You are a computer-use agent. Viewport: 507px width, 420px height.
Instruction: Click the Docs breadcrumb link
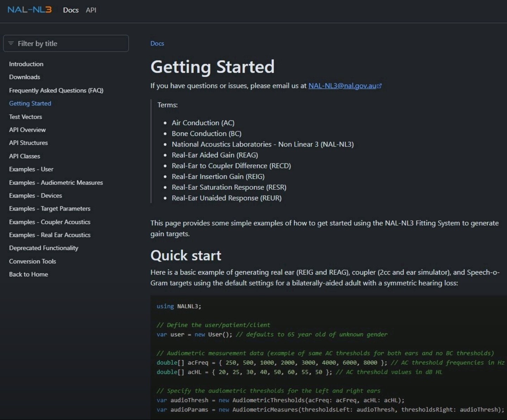point(157,43)
